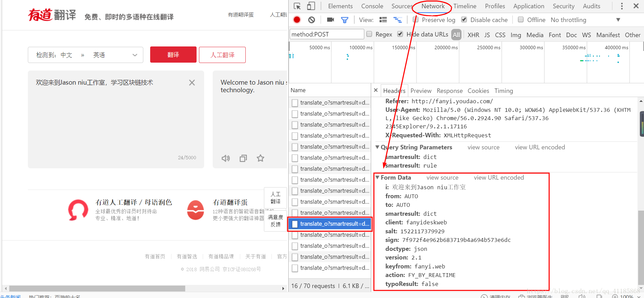Filter requests by Img

pos(515,35)
